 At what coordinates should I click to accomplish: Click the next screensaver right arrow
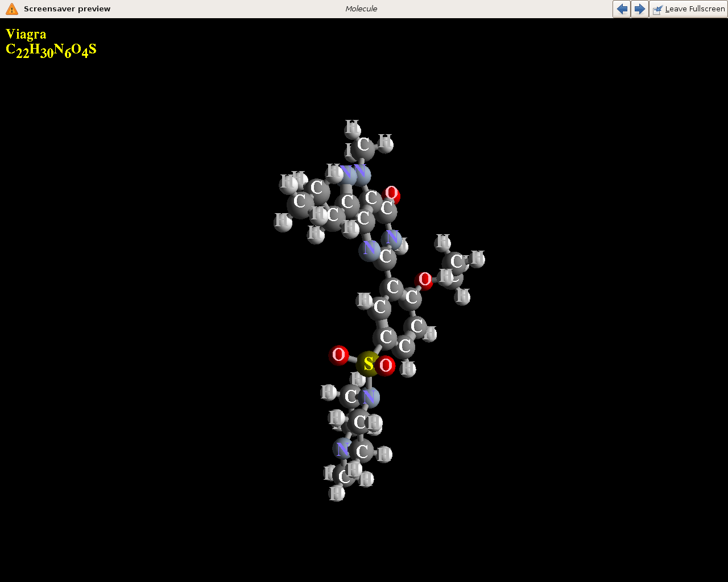[x=640, y=9]
